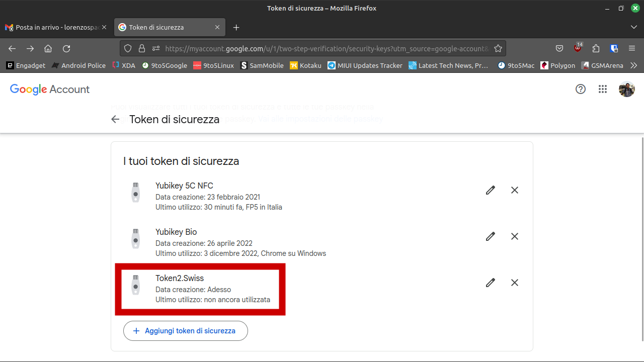Viewport: 644px width, 362px height.
Task: Edit the Yubikey Bio token name
Action: [x=491, y=236]
